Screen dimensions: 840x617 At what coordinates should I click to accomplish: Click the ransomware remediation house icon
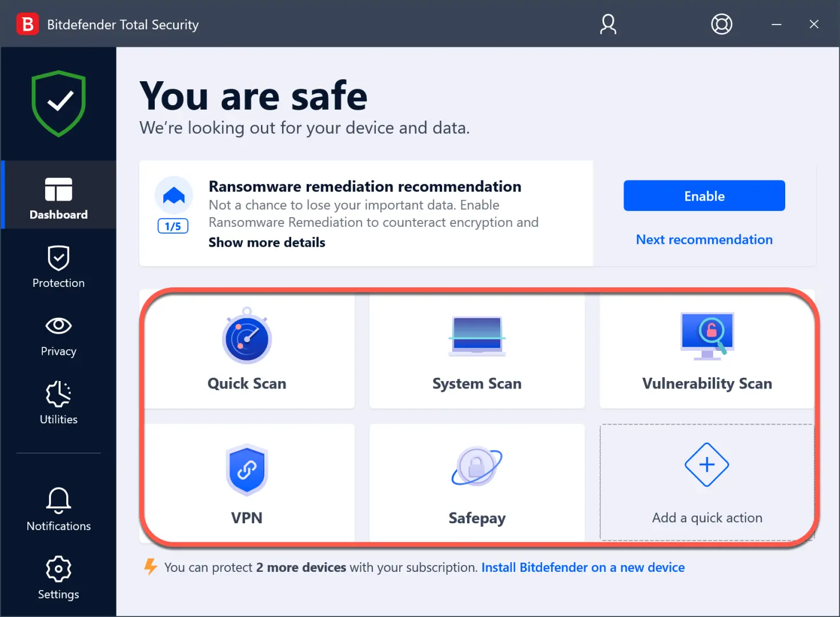point(174,195)
